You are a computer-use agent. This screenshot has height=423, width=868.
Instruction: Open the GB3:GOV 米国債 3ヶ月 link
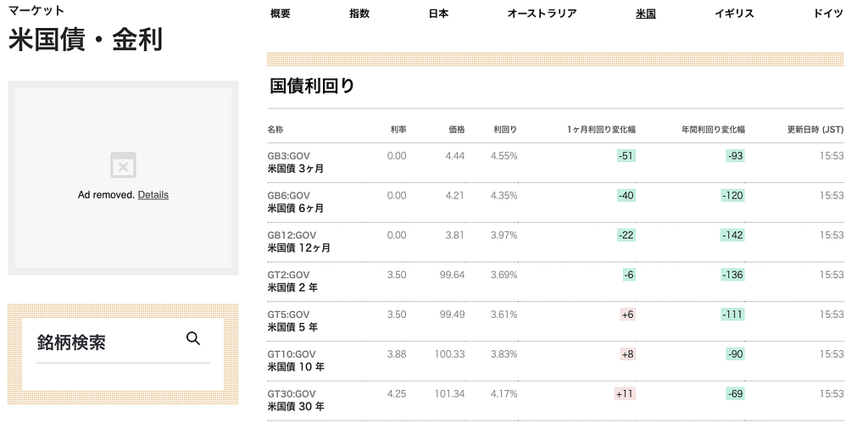(296, 162)
